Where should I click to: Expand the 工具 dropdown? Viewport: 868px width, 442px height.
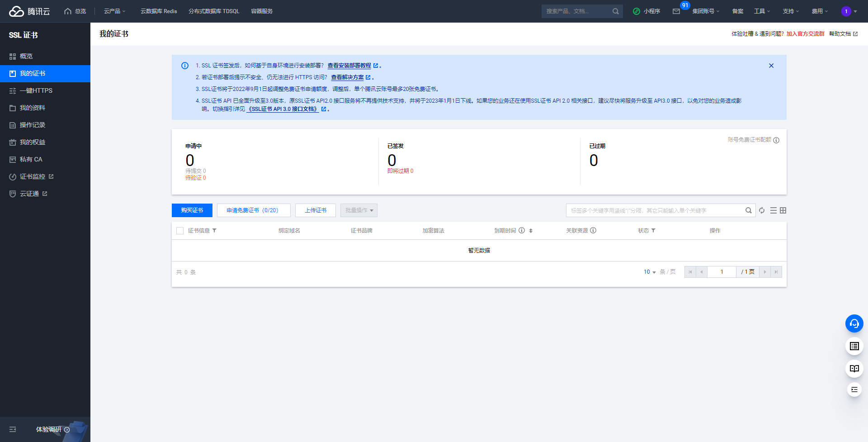tap(762, 11)
